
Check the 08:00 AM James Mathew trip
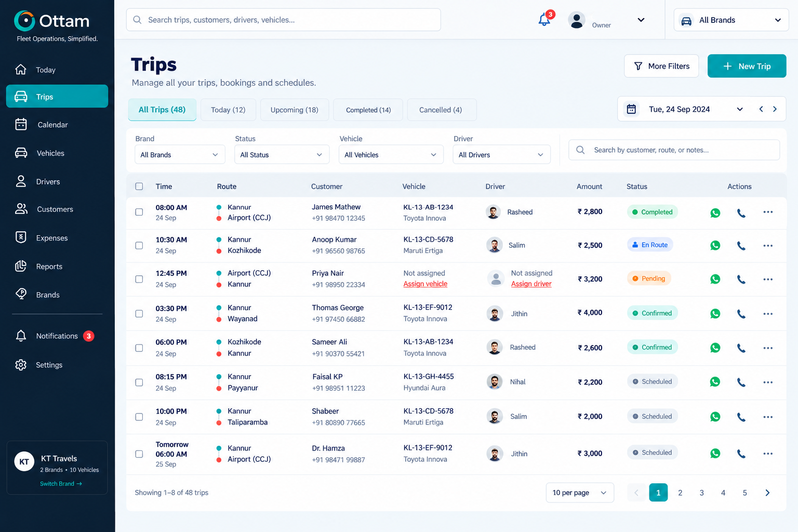pyautogui.click(x=139, y=212)
